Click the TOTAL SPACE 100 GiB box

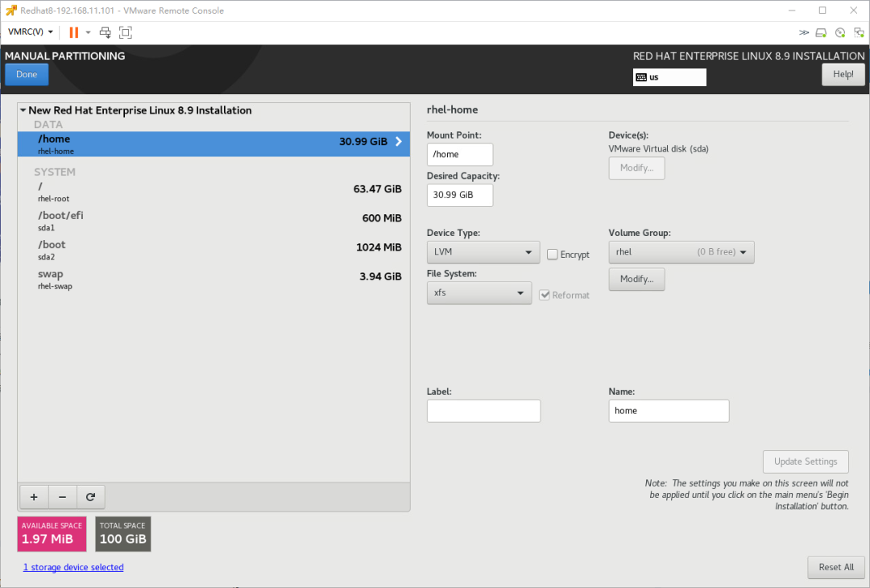pyautogui.click(x=122, y=534)
